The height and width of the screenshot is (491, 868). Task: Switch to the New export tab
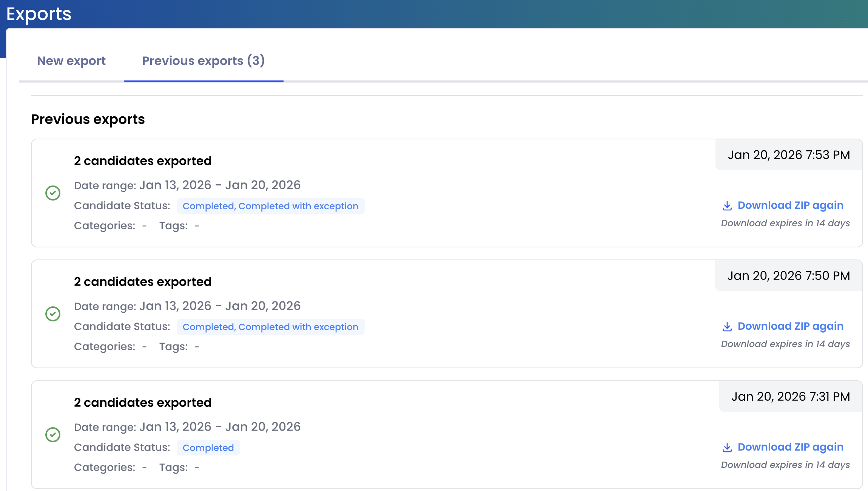[x=71, y=61]
